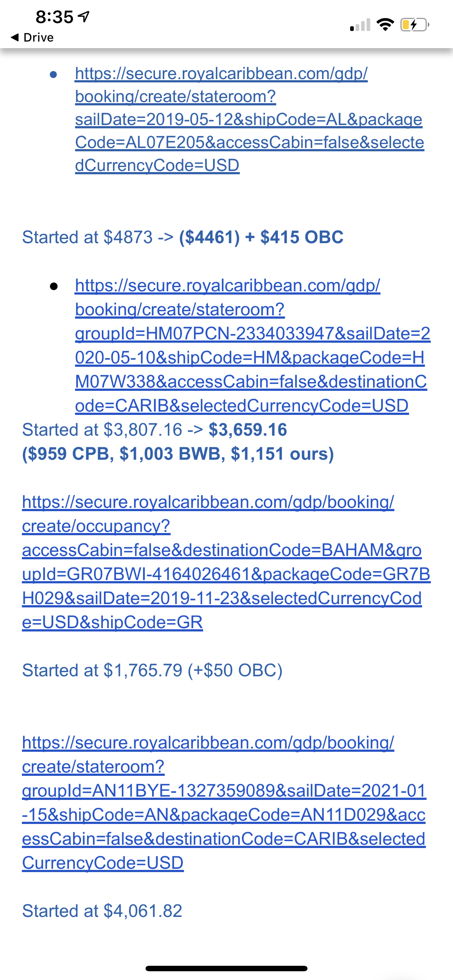The image size is (453, 980).
Task: Tap the second black bullet point
Action: (x=54, y=286)
